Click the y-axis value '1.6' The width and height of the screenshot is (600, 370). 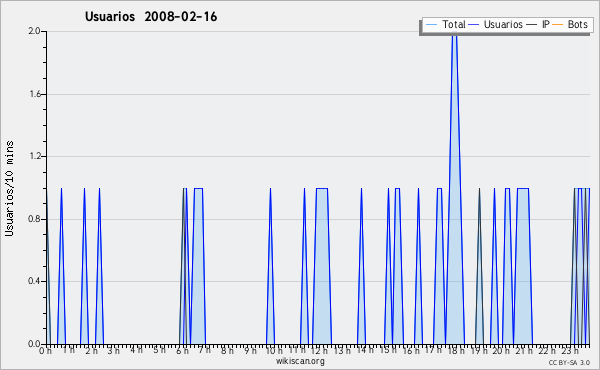34,94
